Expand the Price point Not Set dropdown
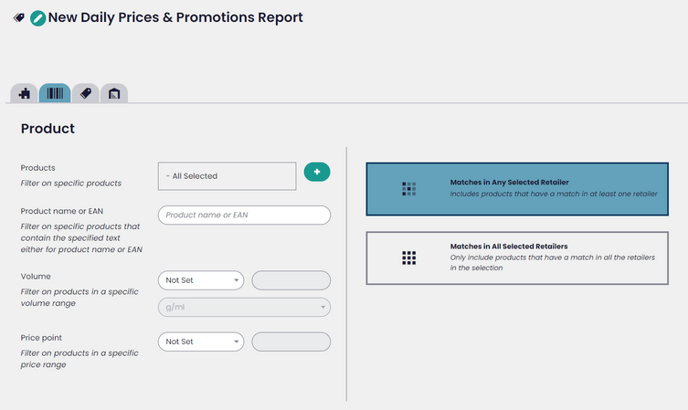Image resolution: width=688 pixels, height=410 pixels. click(x=201, y=342)
